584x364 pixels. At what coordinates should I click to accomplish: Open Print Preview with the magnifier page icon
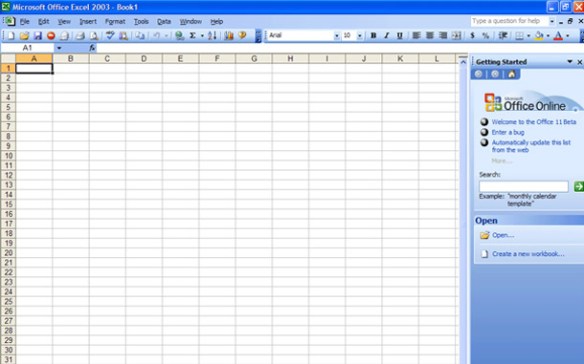[94, 36]
